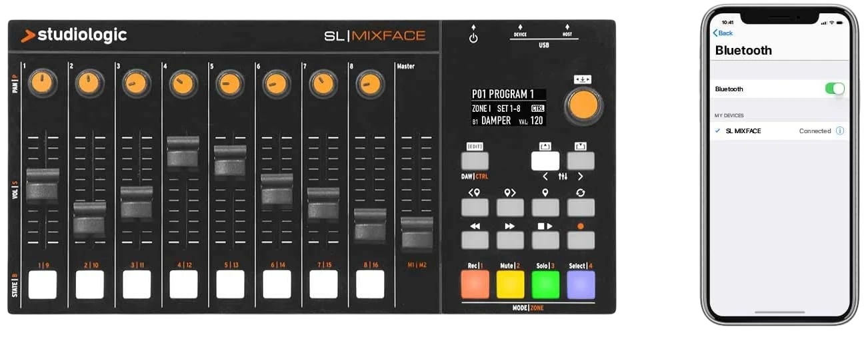Click the fast-forward transport button
This screenshot has width=868, height=339.
click(x=510, y=240)
